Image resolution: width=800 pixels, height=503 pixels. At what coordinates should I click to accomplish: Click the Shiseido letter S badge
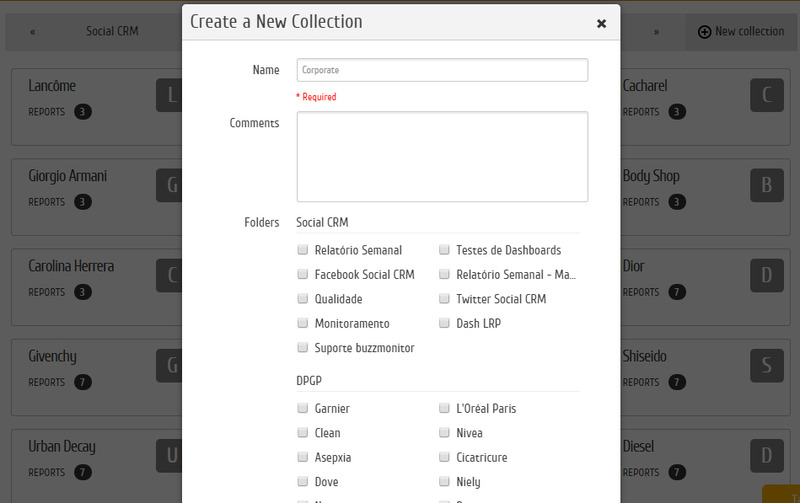[766, 365]
